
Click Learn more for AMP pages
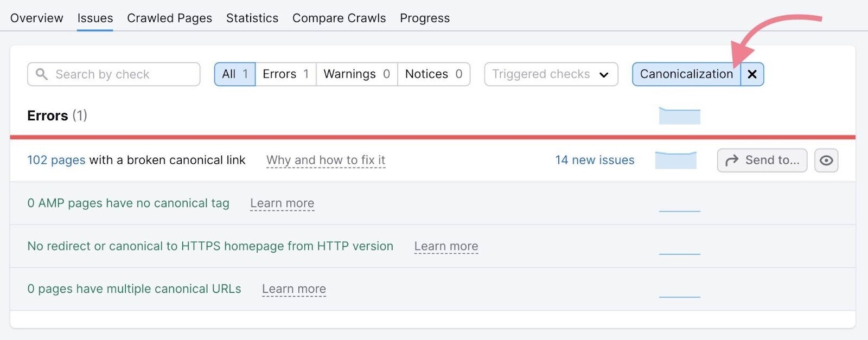click(x=282, y=203)
